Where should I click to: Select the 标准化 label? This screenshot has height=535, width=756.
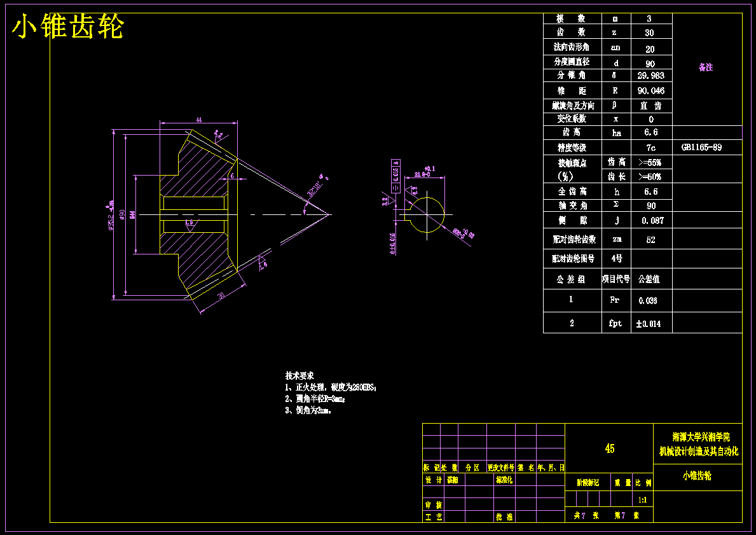[x=504, y=480]
